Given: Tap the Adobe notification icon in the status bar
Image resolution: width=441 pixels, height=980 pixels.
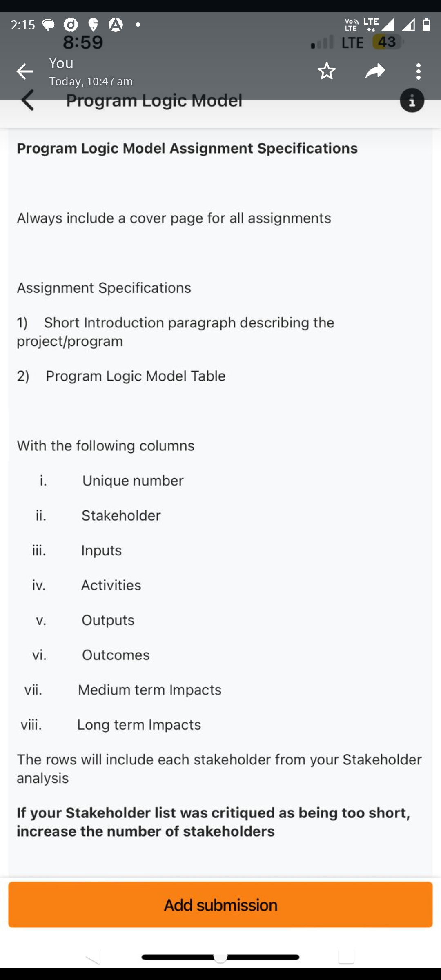Looking at the screenshot, I should (115, 25).
